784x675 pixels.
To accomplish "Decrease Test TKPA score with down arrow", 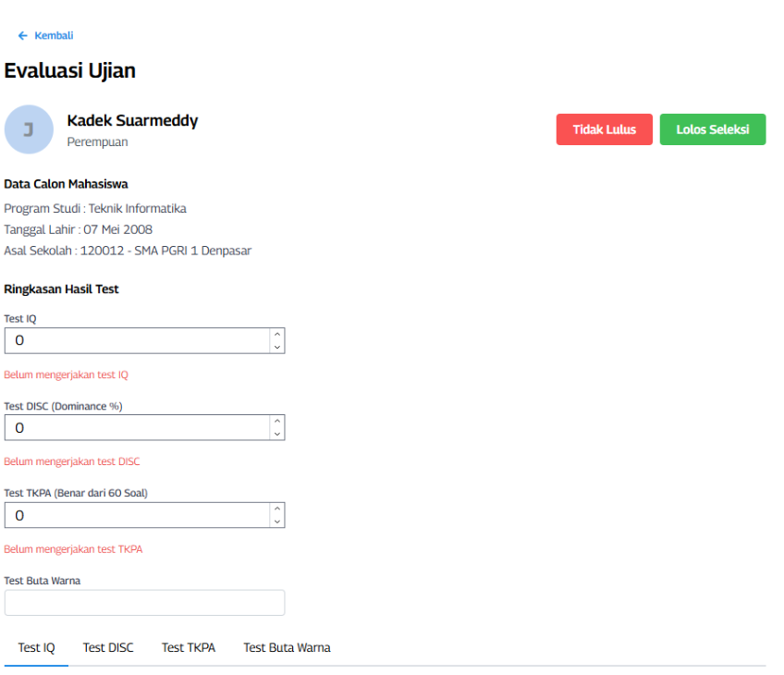I will pyautogui.click(x=277, y=522).
